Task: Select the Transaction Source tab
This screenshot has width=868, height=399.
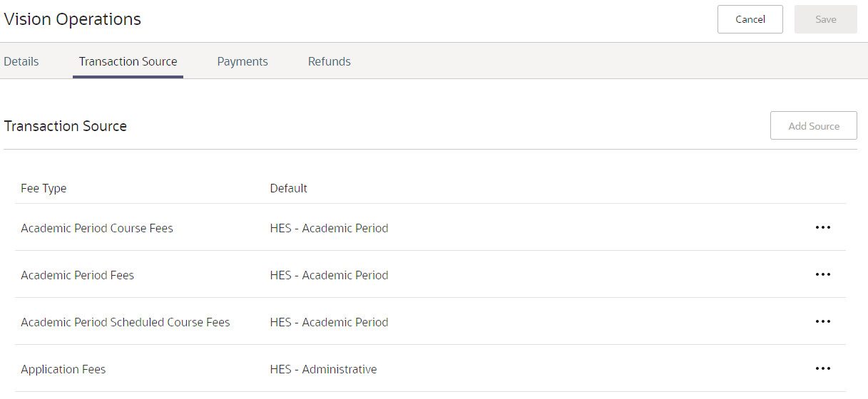Action: click(128, 61)
